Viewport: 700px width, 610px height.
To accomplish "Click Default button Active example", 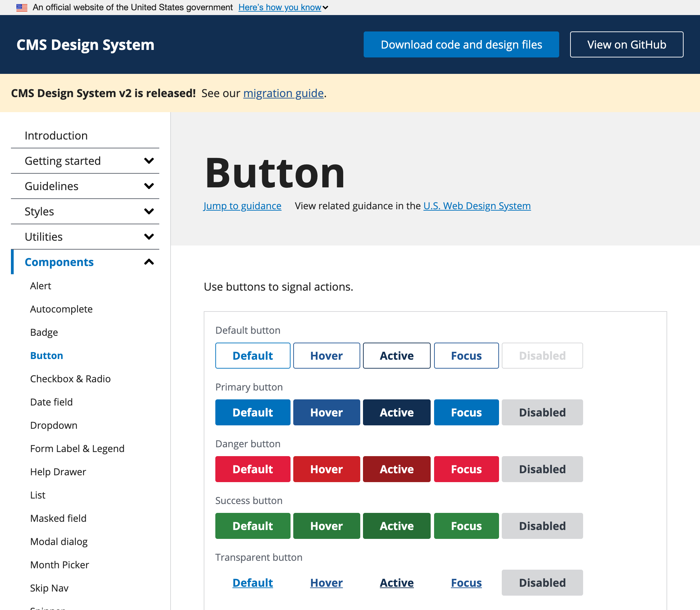I will tap(397, 356).
